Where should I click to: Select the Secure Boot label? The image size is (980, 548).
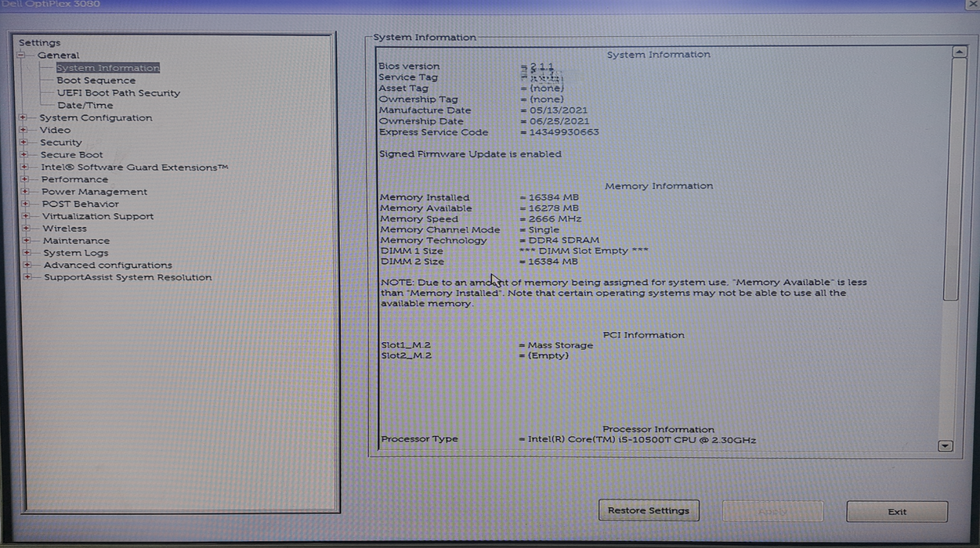point(71,155)
